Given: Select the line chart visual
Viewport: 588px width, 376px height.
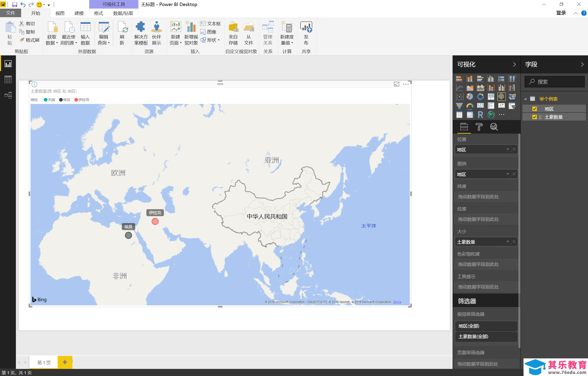Looking at the screenshot, I should [459, 88].
